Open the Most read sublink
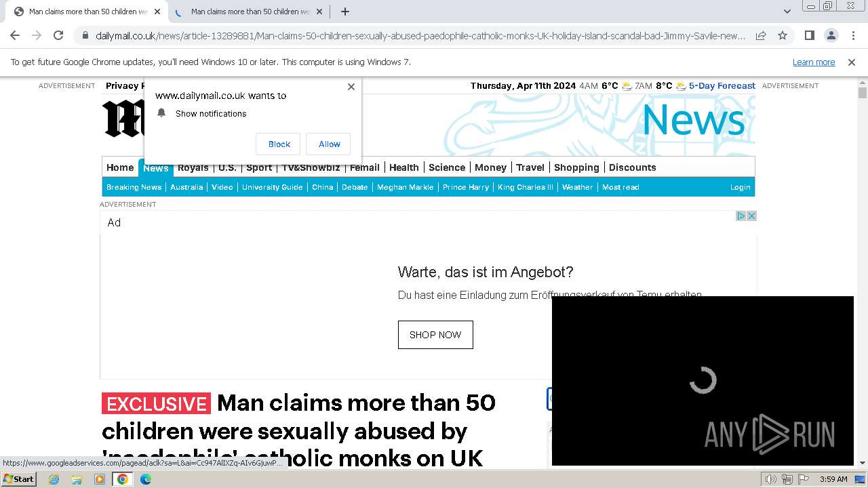The height and width of the screenshot is (488, 868). click(620, 187)
